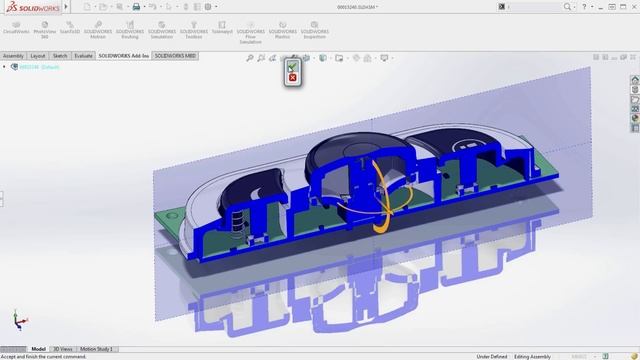Click the Select cursor tool
This screenshot has width=640, height=360.
169,7
